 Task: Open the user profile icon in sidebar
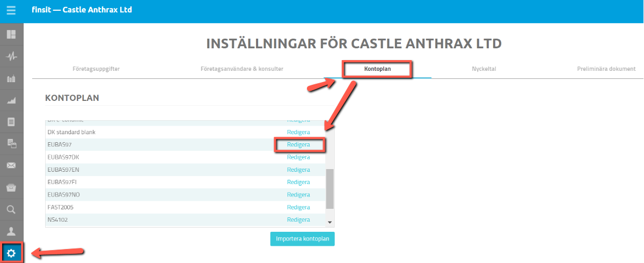(11, 231)
